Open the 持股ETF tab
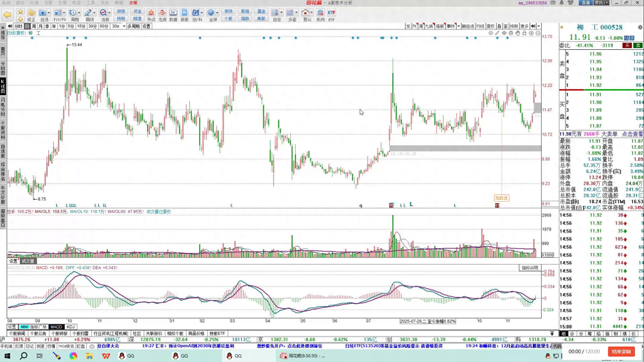Screen dimensions: 644x362 coord(217,333)
